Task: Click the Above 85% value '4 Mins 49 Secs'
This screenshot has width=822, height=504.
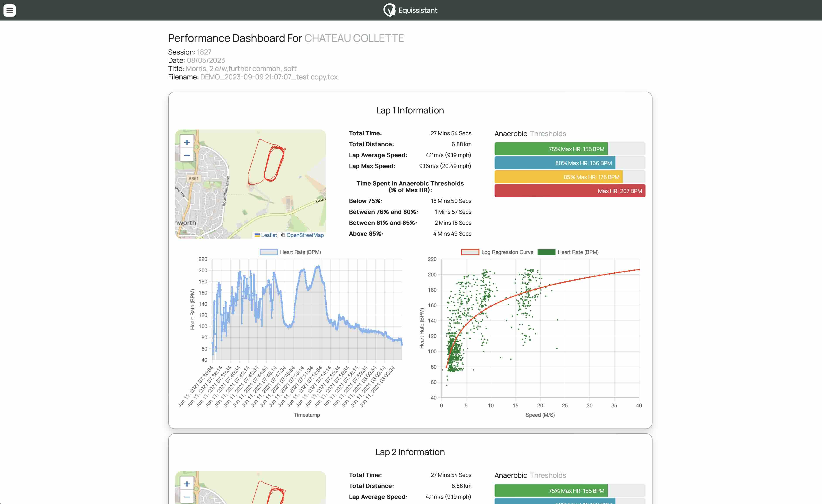Action: coord(452,234)
